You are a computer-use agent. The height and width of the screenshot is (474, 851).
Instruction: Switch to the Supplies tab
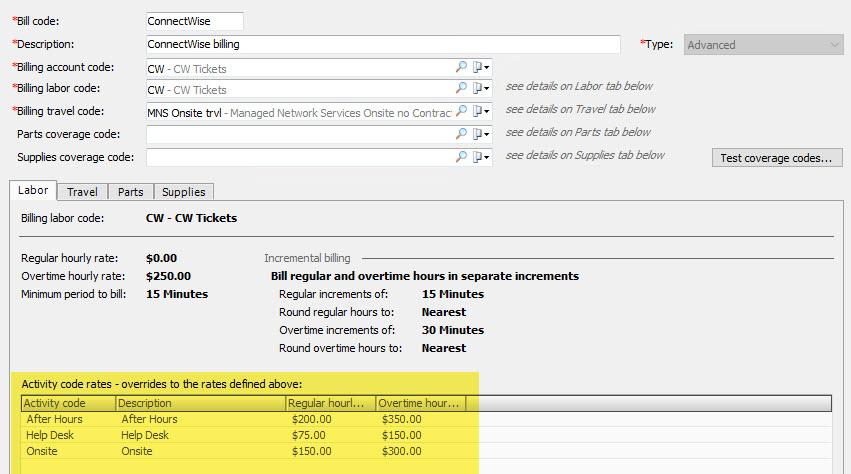(x=183, y=192)
